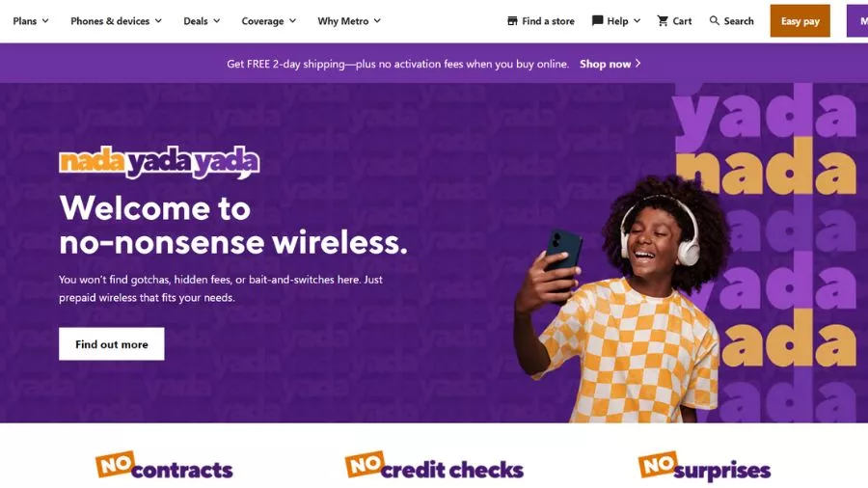Click the arrow next to Shop now
Screen dimensions: 868x488
click(638, 64)
